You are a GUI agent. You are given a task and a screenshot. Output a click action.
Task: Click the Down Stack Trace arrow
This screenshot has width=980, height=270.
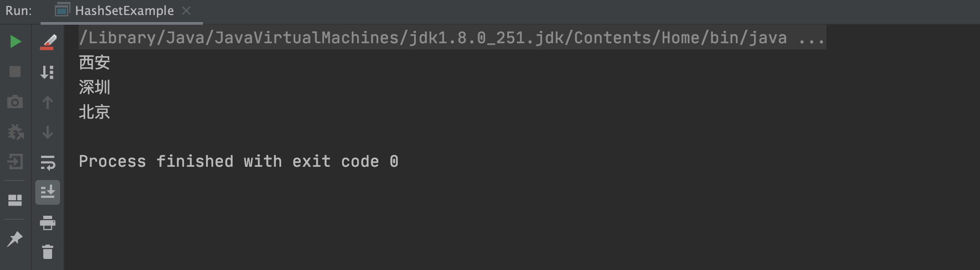(x=48, y=132)
